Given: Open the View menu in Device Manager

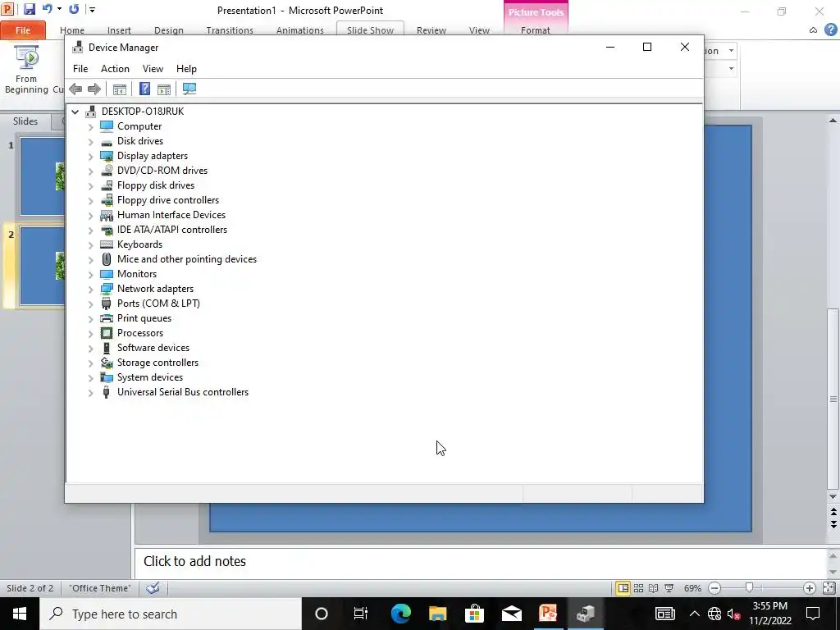Looking at the screenshot, I should (153, 69).
